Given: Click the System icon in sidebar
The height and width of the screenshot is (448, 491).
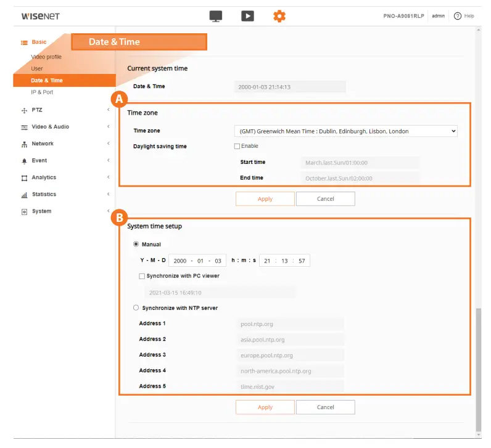Looking at the screenshot, I should click(x=24, y=212).
